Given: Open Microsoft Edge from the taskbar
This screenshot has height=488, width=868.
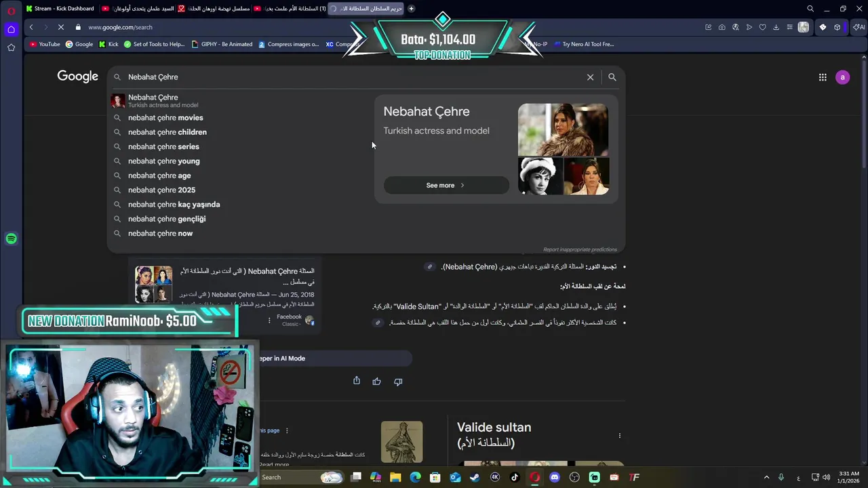Looking at the screenshot, I should tap(415, 477).
